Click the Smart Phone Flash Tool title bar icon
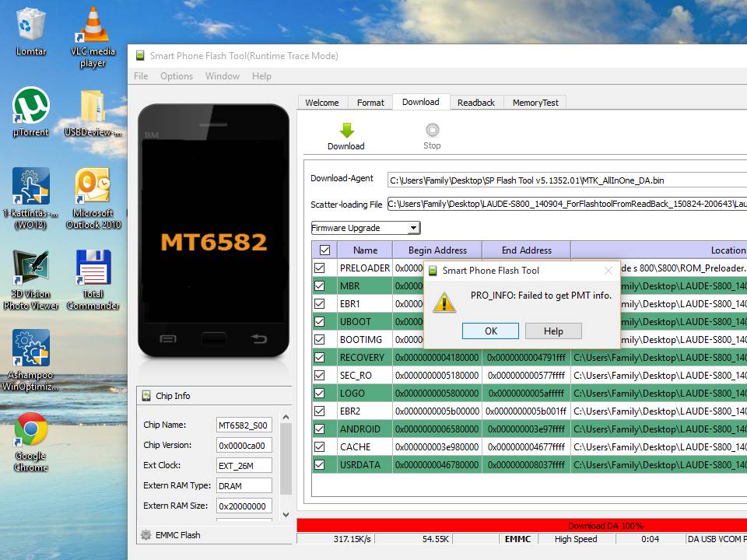Image resolution: width=747 pixels, height=560 pixels. pyautogui.click(x=140, y=56)
